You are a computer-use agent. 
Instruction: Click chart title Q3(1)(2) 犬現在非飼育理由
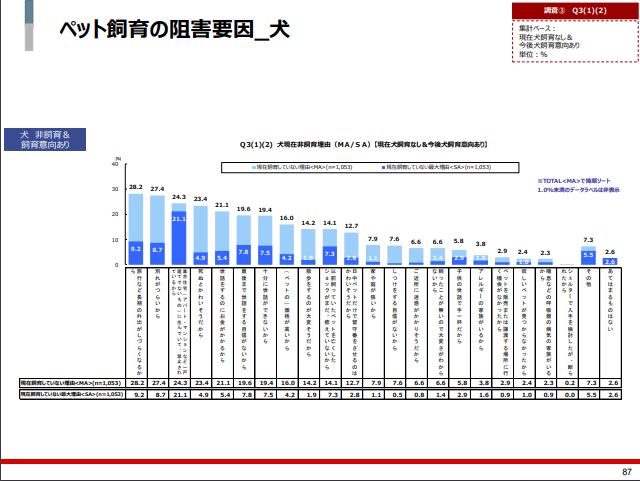(x=364, y=145)
